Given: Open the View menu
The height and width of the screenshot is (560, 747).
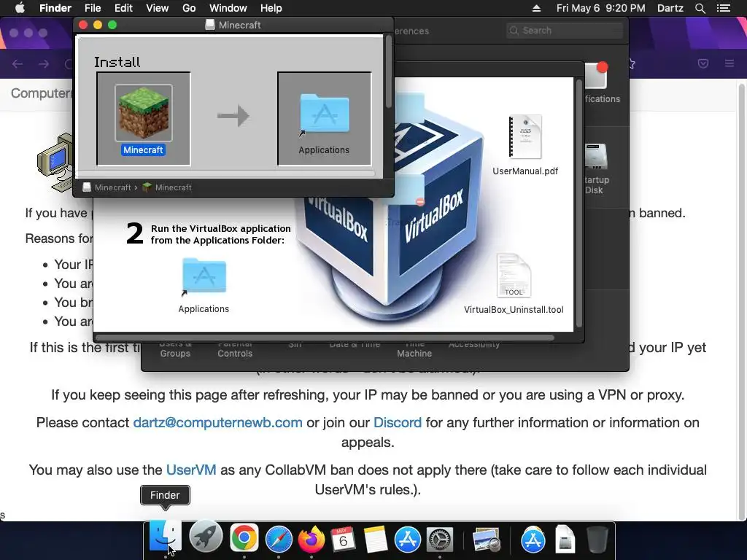Looking at the screenshot, I should point(158,8).
